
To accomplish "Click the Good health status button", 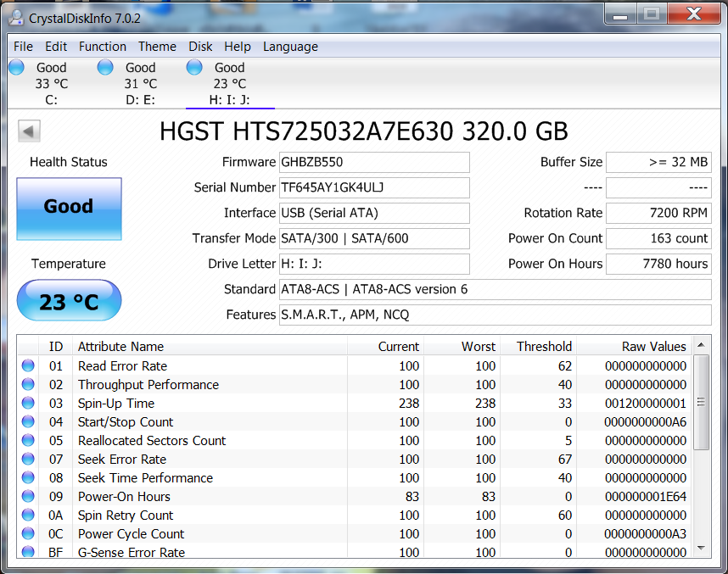I will [x=70, y=209].
